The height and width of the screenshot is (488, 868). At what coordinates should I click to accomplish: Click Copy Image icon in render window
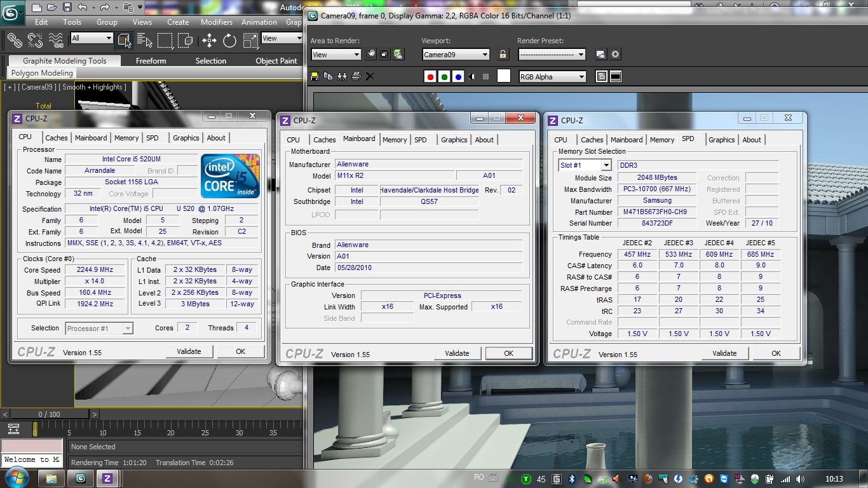[x=328, y=76]
